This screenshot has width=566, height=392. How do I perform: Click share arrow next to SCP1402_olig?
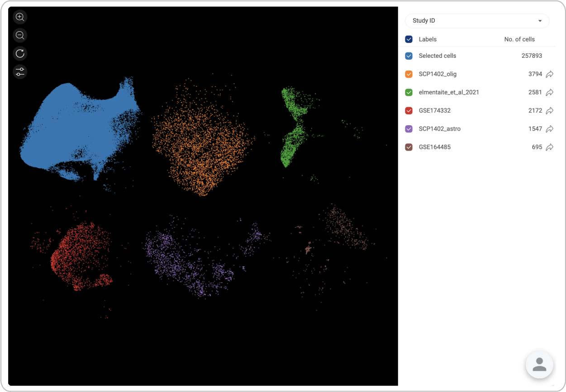pos(549,74)
